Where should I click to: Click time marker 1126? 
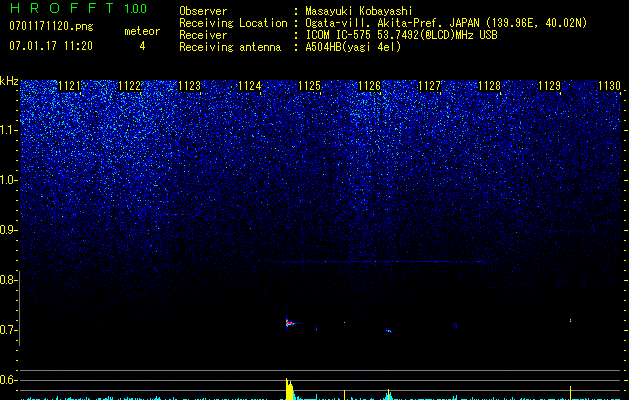point(369,86)
